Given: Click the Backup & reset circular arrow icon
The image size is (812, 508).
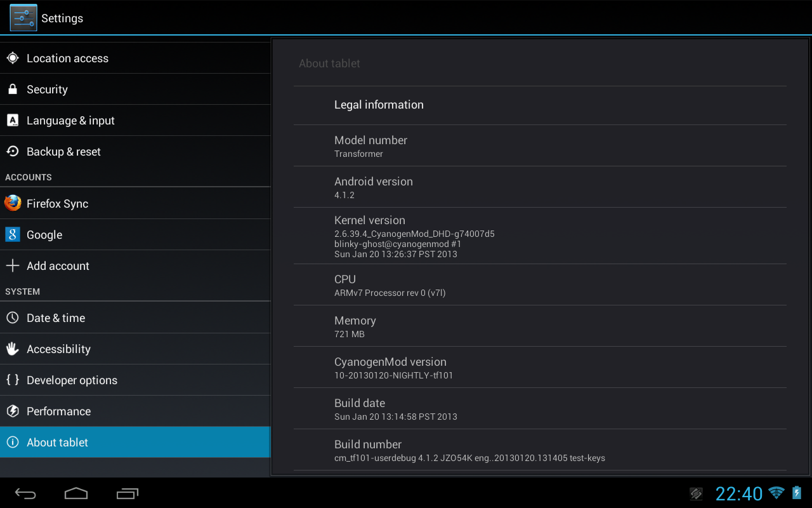Looking at the screenshot, I should [13, 152].
